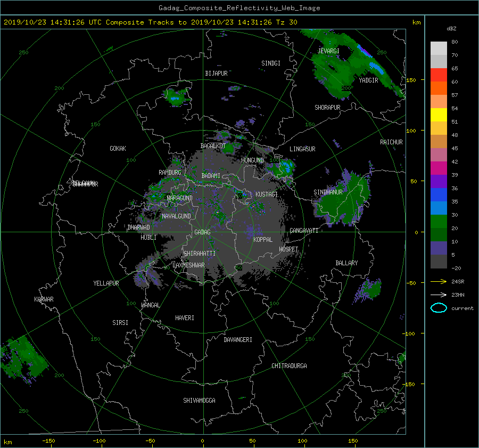The height and width of the screenshot is (448, 479).
Task: Click the dBZ legend heading
Action: [x=451, y=29]
